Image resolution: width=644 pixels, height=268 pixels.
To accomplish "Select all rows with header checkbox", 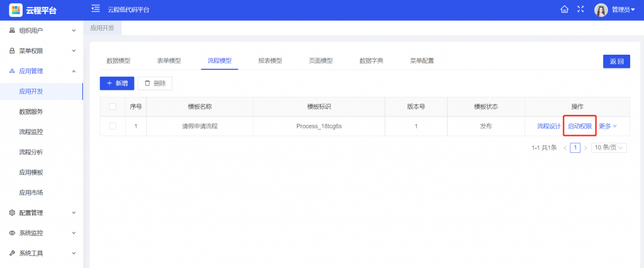I will 113,107.
